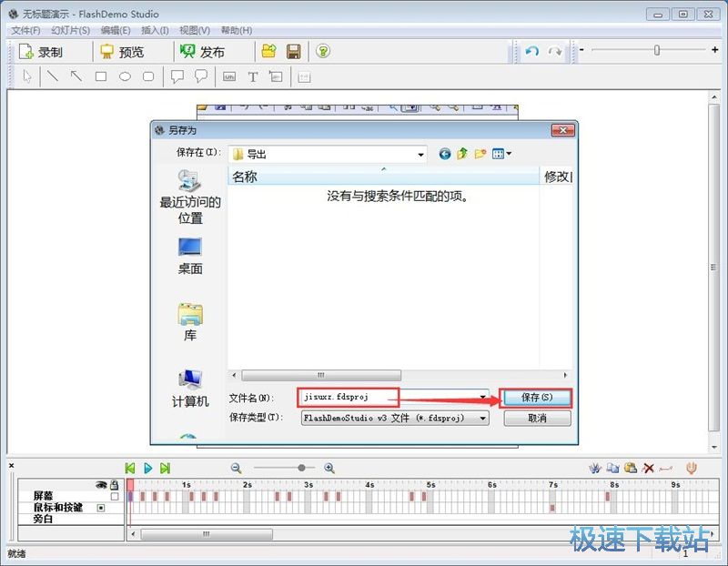This screenshot has height=566, width=728.
Task: Close the Save As dialog
Action: coord(562,130)
